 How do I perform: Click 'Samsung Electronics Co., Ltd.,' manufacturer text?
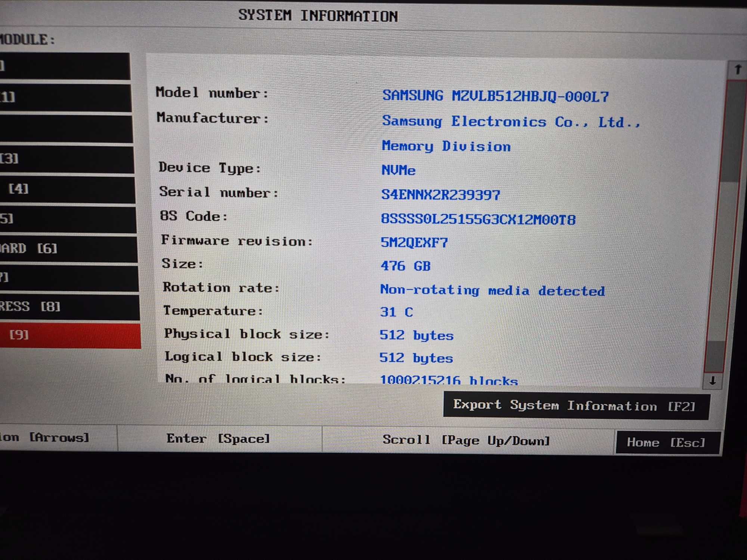coord(511,121)
